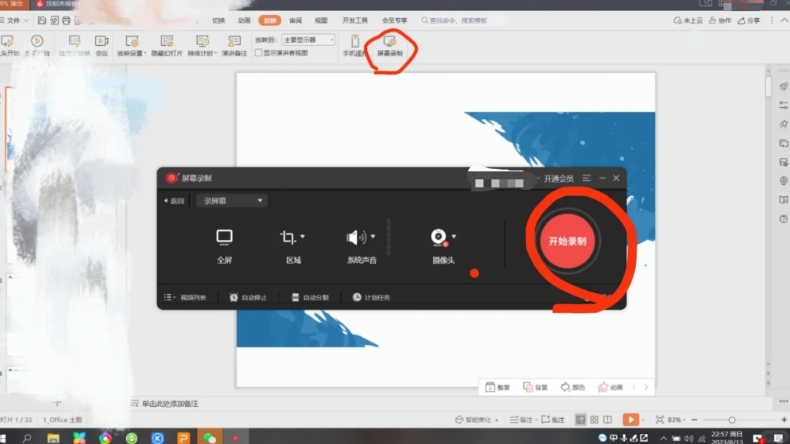Image resolution: width=790 pixels, height=444 pixels.
Task: Expand the 录屏幕 mode dropdown
Action: point(234,201)
